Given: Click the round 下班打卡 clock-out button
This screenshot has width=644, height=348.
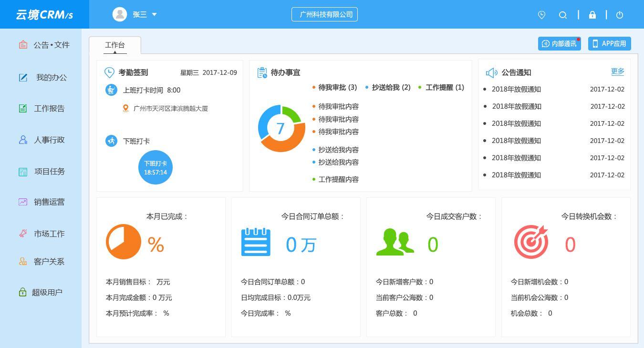Looking at the screenshot, I should click(156, 167).
